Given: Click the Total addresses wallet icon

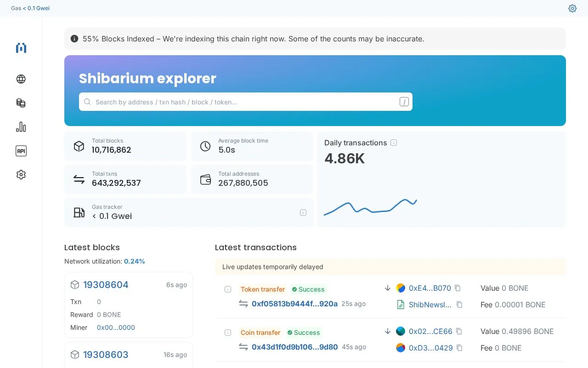Looking at the screenshot, I should 205,179.
